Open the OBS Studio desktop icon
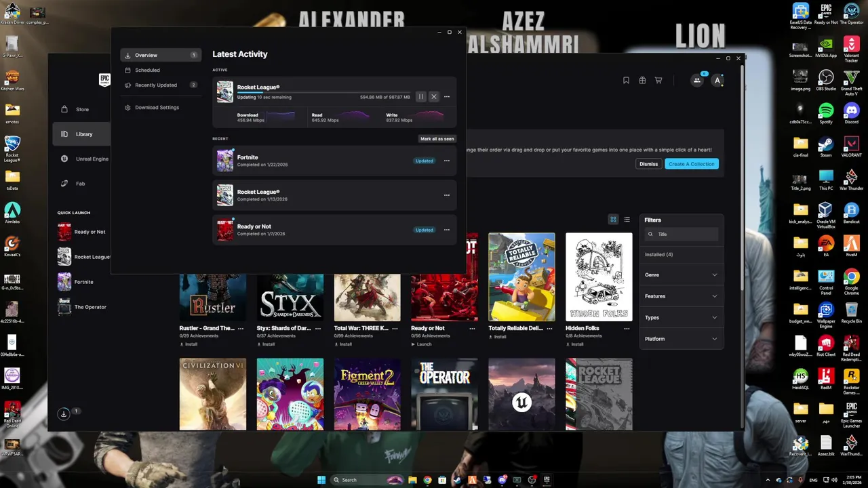The width and height of the screenshot is (868, 488). [x=826, y=79]
